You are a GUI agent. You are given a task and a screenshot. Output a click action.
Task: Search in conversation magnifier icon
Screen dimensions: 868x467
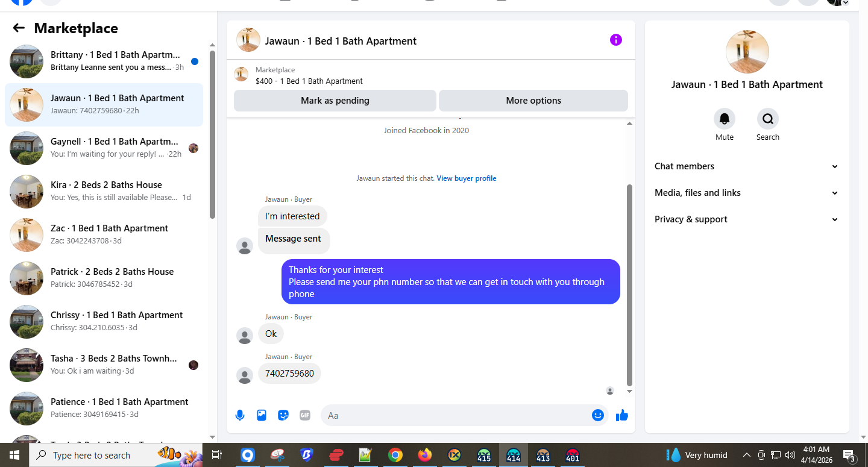point(768,119)
